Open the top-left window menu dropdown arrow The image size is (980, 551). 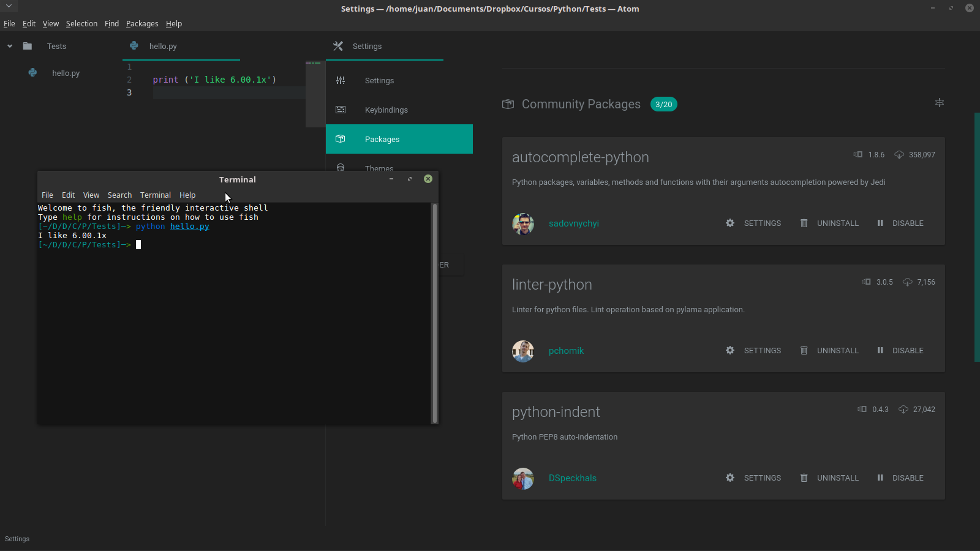click(9, 6)
